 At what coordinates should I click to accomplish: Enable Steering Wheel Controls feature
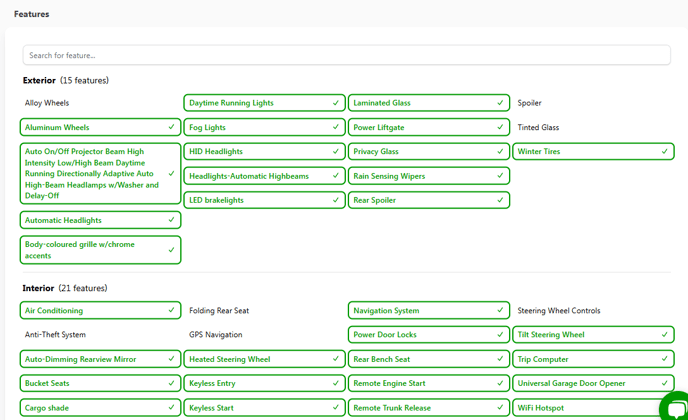pos(593,310)
